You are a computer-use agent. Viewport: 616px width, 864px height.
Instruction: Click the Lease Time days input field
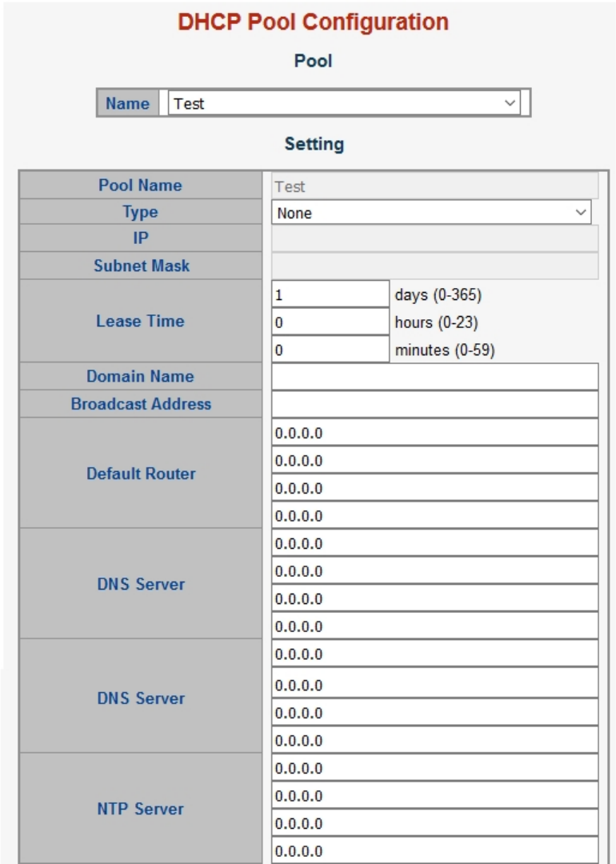click(x=330, y=294)
